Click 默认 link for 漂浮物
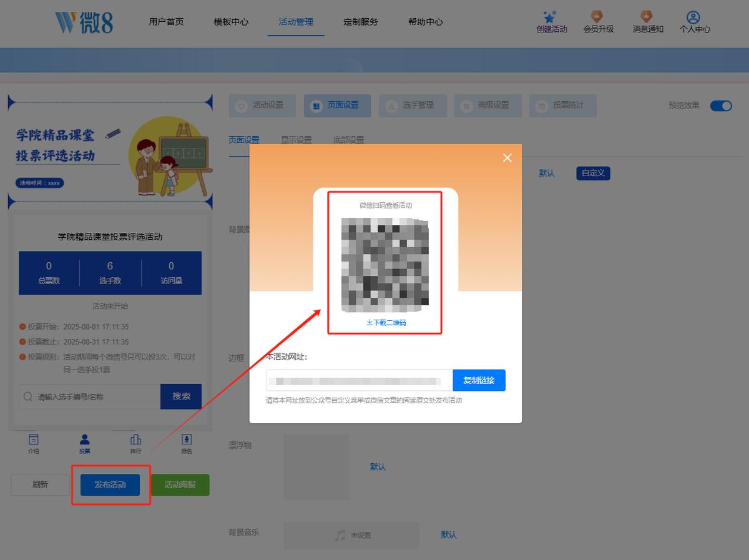 tap(378, 467)
